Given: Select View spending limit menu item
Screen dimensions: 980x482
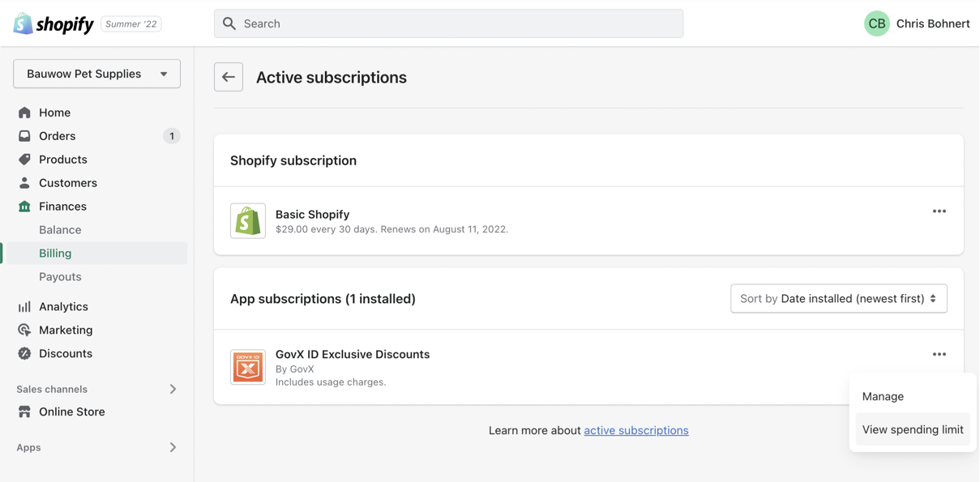Looking at the screenshot, I should (x=913, y=430).
